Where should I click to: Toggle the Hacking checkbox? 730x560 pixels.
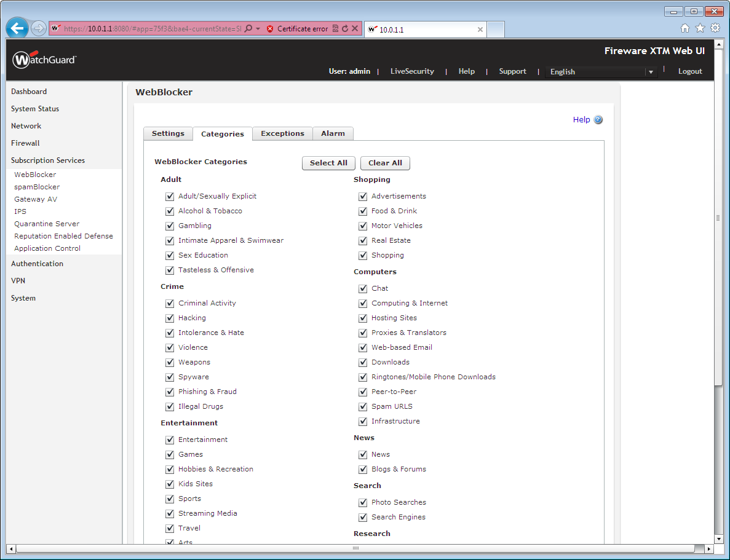170,318
